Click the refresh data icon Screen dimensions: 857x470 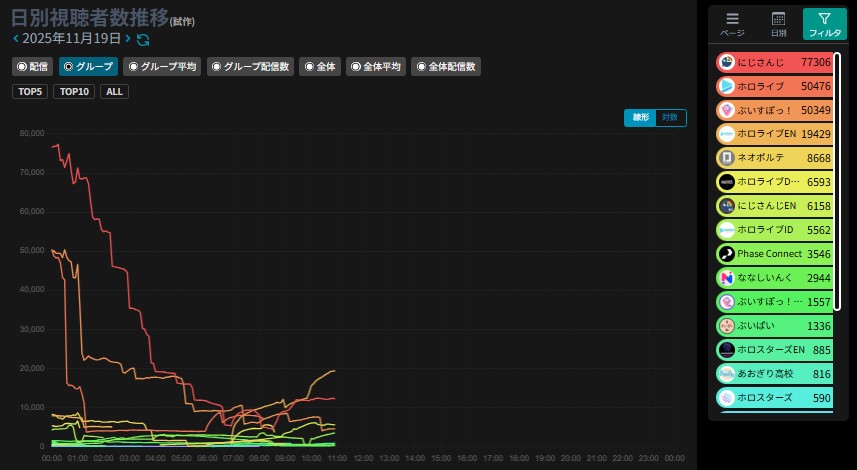pos(143,39)
